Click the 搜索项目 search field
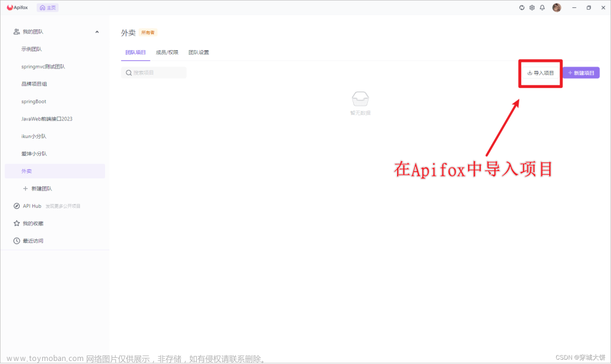 click(153, 73)
